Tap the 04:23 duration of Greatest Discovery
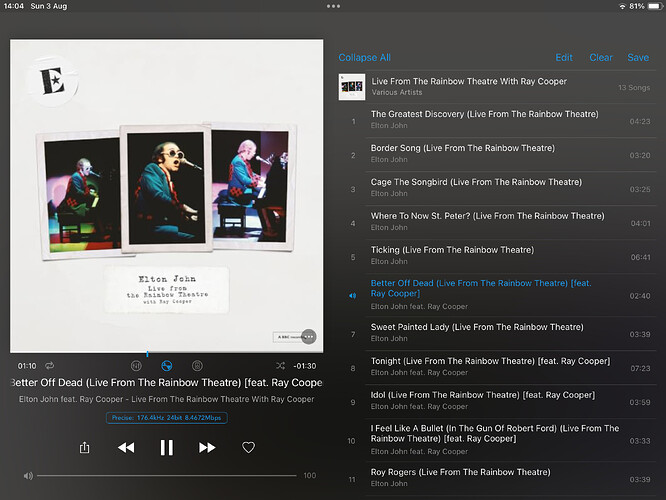 pyautogui.click(x=640, y=121)
